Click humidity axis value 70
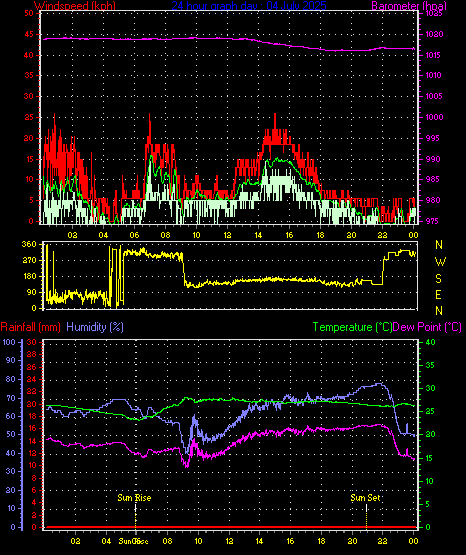Image resolution: width=466 pixels, height=555 pixels. (x=11, y=398)
